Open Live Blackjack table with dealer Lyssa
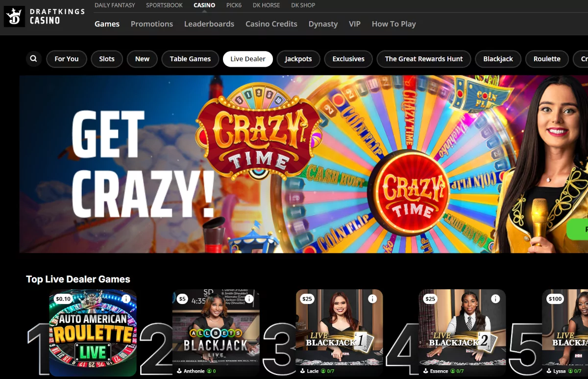Viewport: 588px width, 379px height. pos(565,333)
